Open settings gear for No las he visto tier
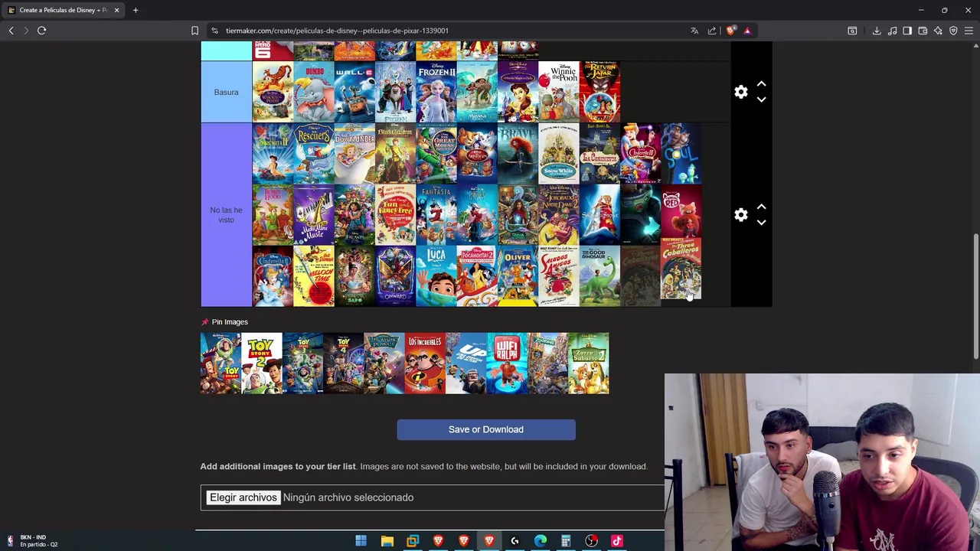 [740, 215]
